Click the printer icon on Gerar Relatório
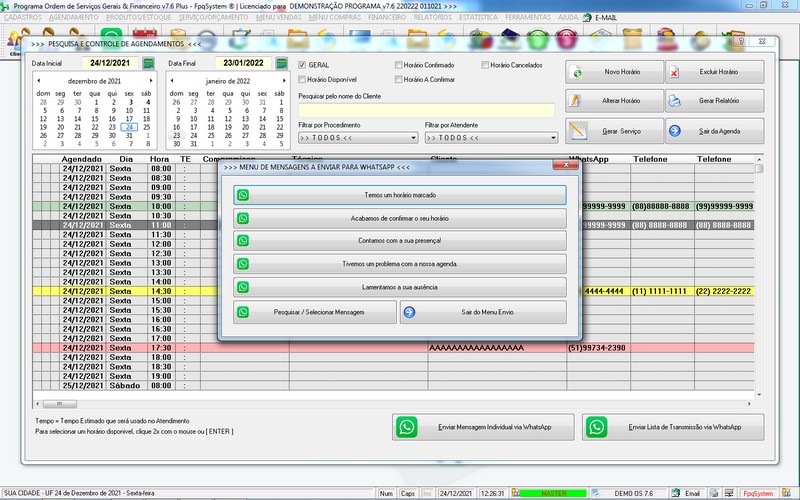 click(x=674, y=101)
